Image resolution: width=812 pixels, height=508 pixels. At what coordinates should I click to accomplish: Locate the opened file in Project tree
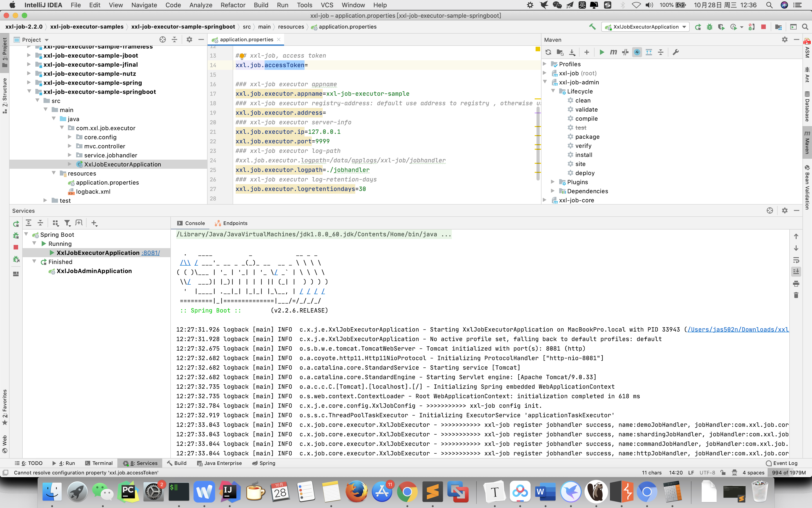[x=163, y=40]
